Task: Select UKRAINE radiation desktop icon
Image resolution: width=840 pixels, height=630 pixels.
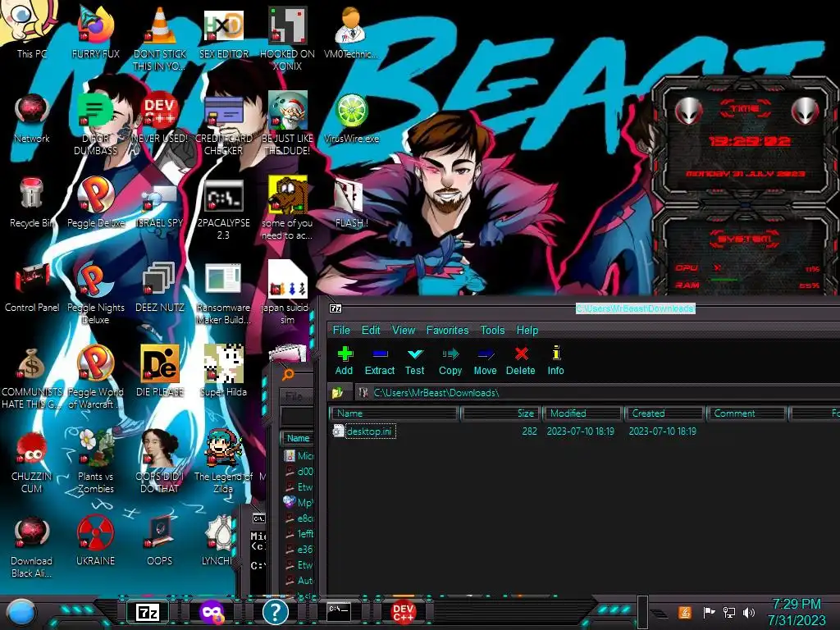Action: pos(95,540)
